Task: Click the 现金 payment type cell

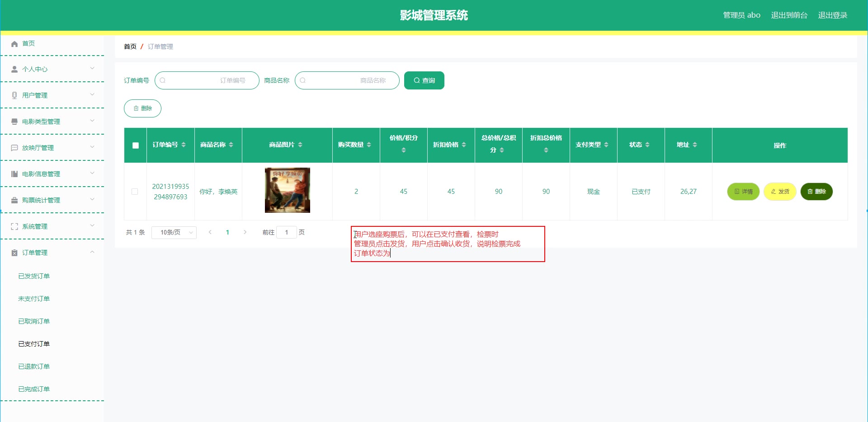Action: 594,192
